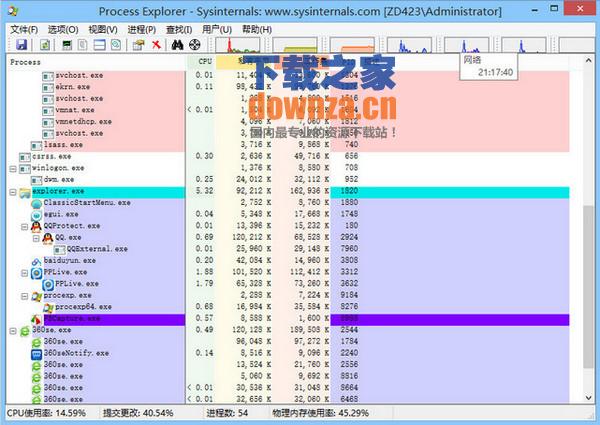Image resolution: width=600 pixels, height=425 pixels.
Task: Select the 360seNotify.exe icon
Action: pos(37,354)
